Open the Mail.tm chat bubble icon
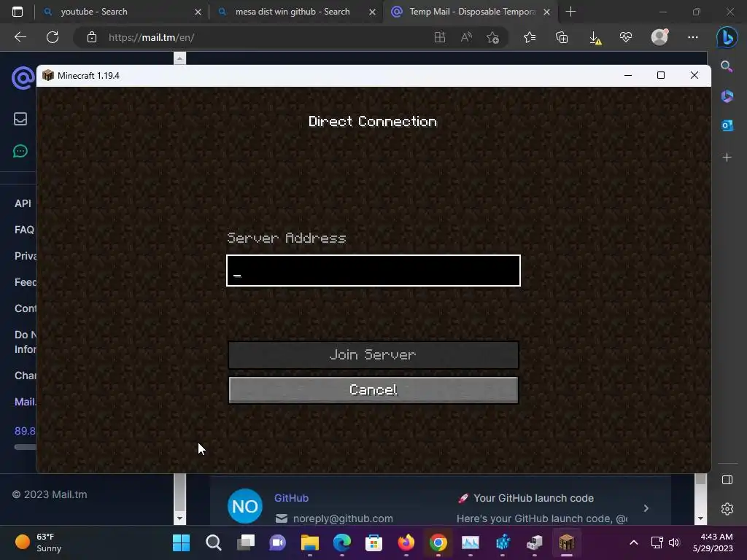 click(x=20, y=152)
